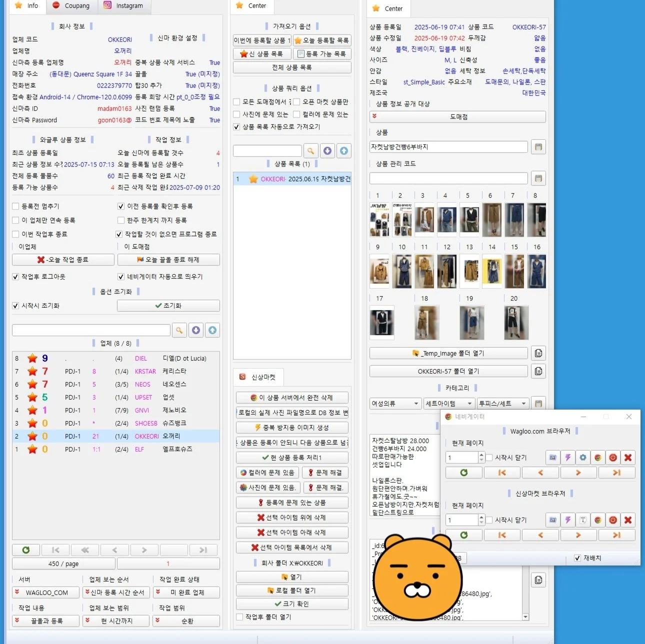
Task: Click vendor list green refresh icon
Action: pyautogui.click(x=26, y=550)
